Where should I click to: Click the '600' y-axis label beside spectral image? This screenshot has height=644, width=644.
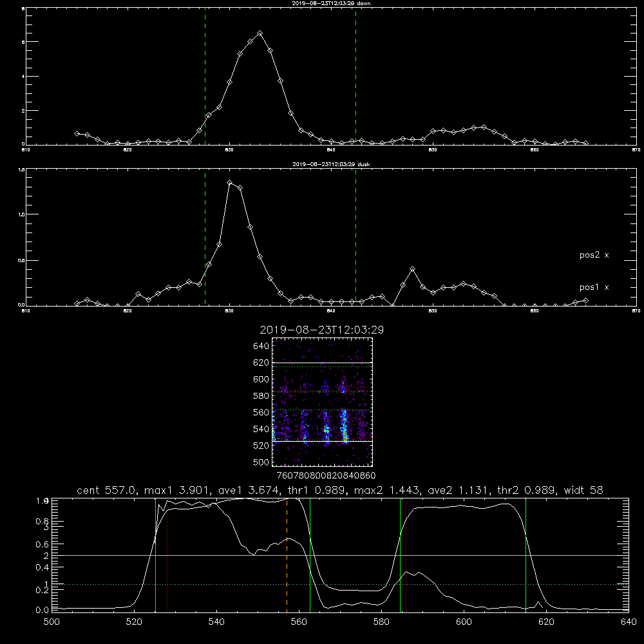point(261,379)
